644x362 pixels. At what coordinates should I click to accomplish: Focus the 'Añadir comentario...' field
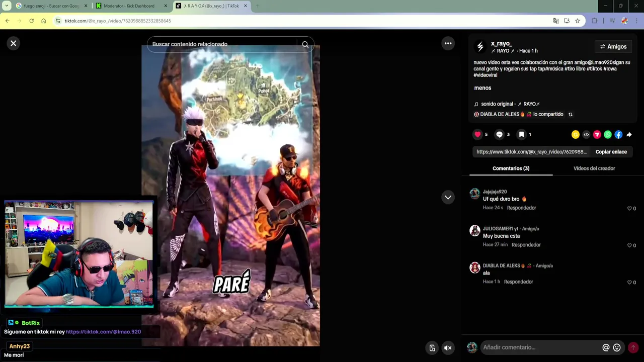click(x=541, y=347)
